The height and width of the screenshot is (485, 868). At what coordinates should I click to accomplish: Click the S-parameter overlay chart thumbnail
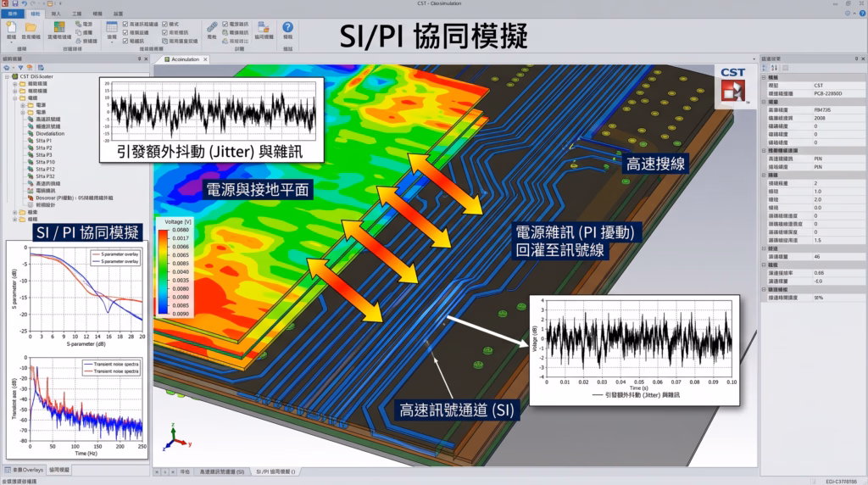tap(77, 296)
